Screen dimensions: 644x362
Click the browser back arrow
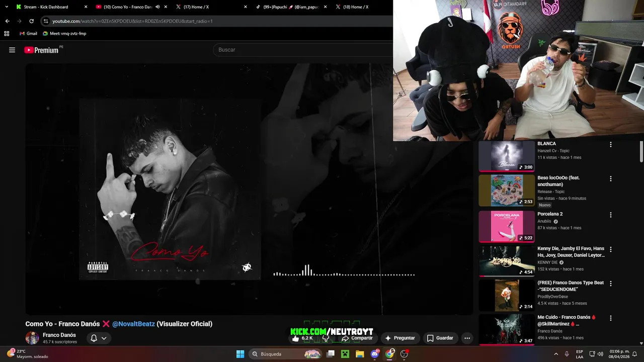[x=7, y=21]
